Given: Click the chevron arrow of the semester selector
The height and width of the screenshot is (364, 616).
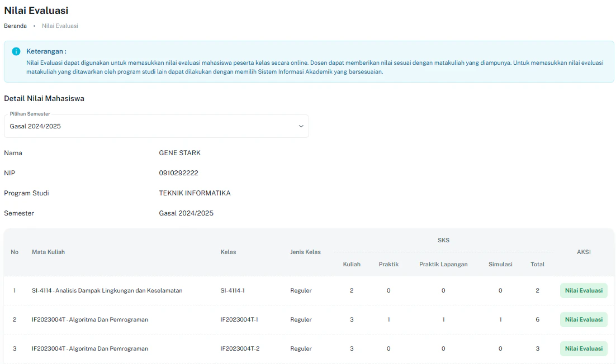Looking at the screenshot, I should [301, 126].
